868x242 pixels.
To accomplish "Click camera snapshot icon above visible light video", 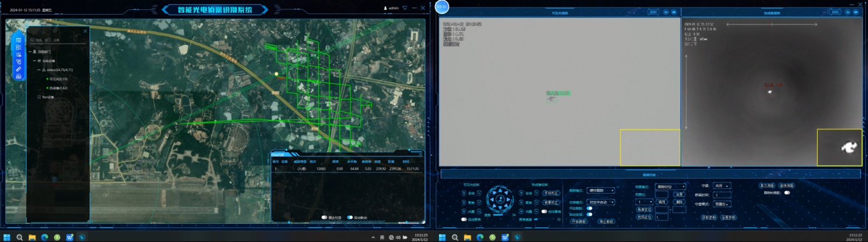I will coord(665,11).
